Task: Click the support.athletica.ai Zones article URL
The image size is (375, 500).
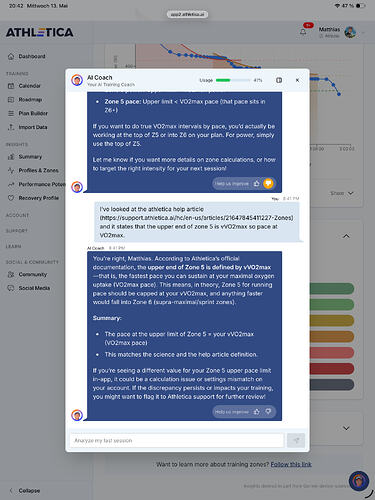Action: (197, 218)
